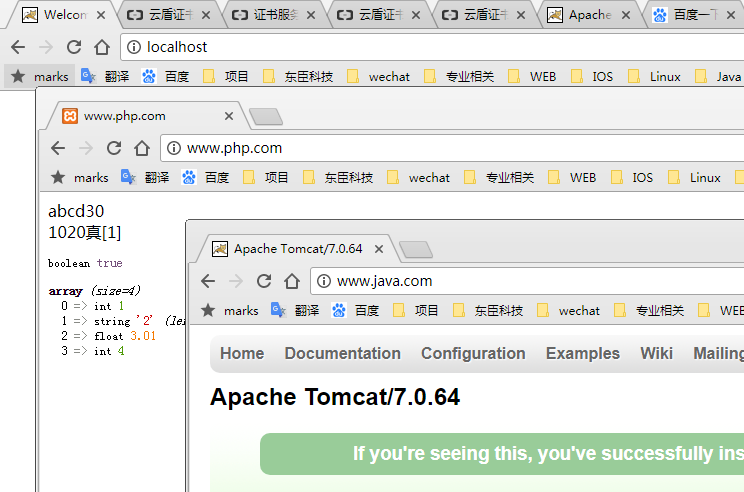The image size is (744, 492).
Task: Open the Tomcat Configuration link
Action: click(473, 353)
